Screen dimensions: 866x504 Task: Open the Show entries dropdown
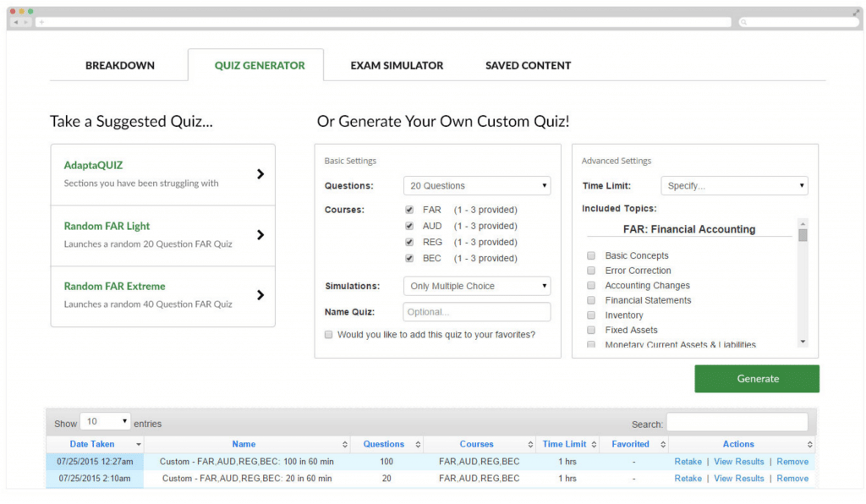pyautogui.click(x=105, y=422)
